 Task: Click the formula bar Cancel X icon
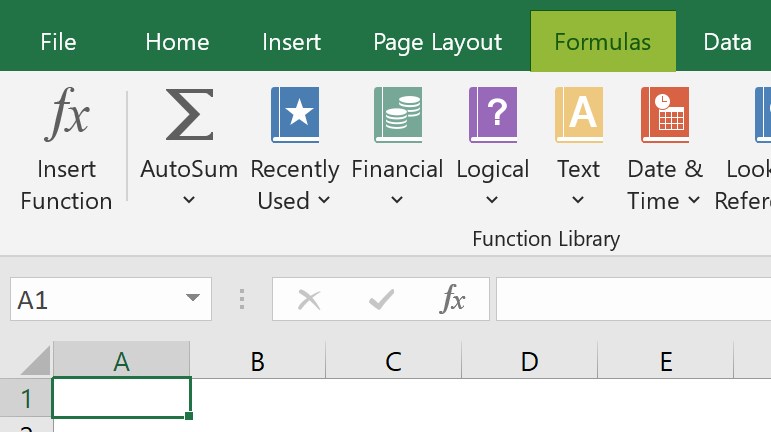click(x=309, y=299)
